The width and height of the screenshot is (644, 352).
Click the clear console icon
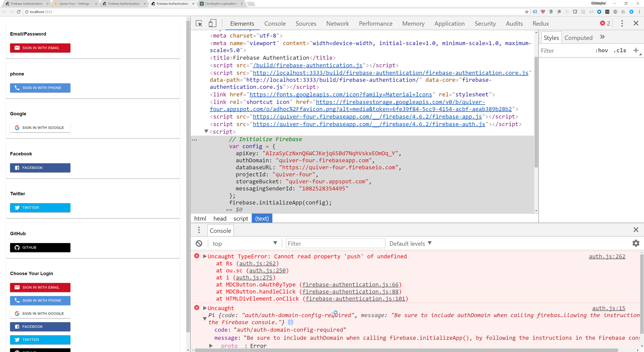pyautogui.click(x=199, y=243)
